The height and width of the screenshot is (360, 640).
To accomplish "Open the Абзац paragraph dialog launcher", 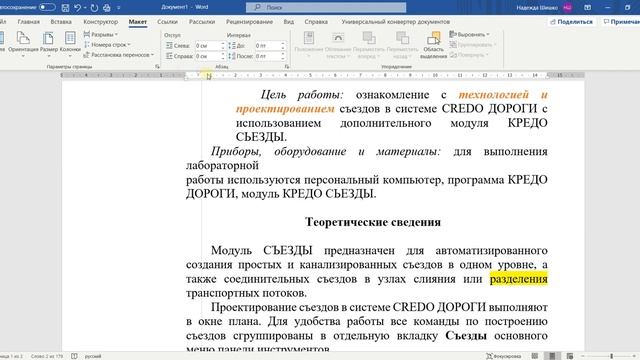I will (287, 67).
